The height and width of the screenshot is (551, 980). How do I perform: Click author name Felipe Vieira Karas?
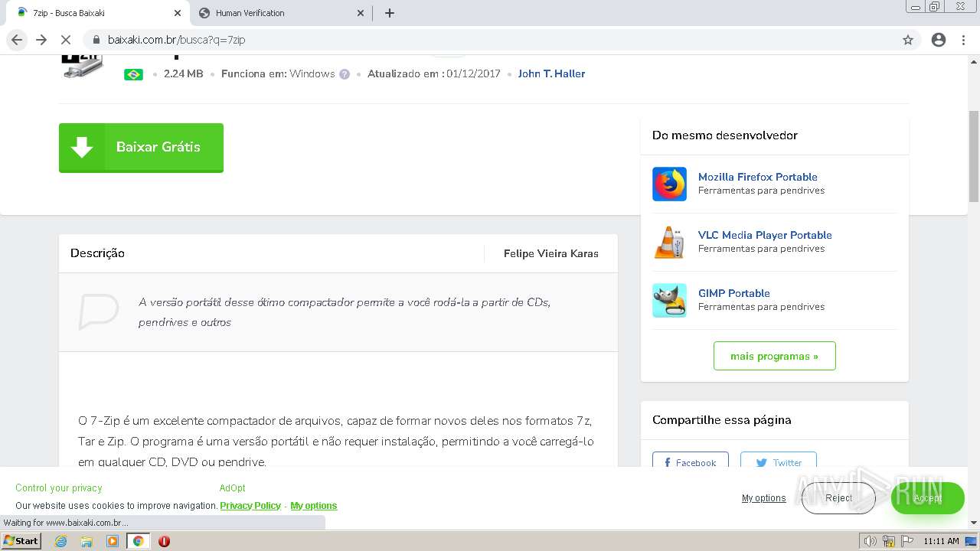coord(551,253)
